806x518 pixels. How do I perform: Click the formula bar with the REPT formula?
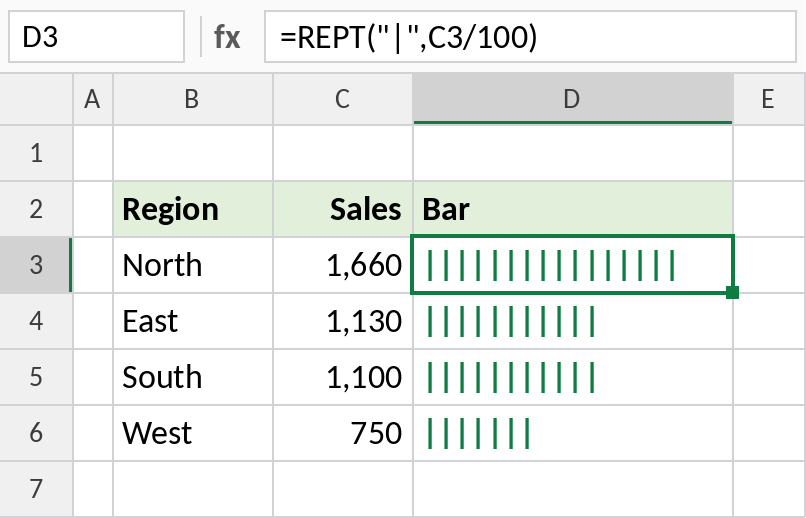530,37
